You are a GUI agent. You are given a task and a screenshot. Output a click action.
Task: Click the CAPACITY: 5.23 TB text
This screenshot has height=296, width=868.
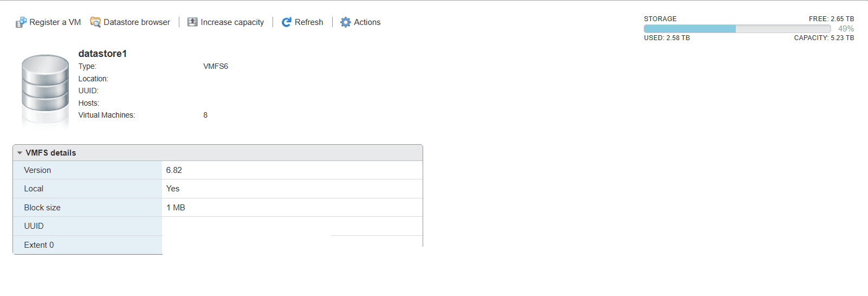[824, 38]
